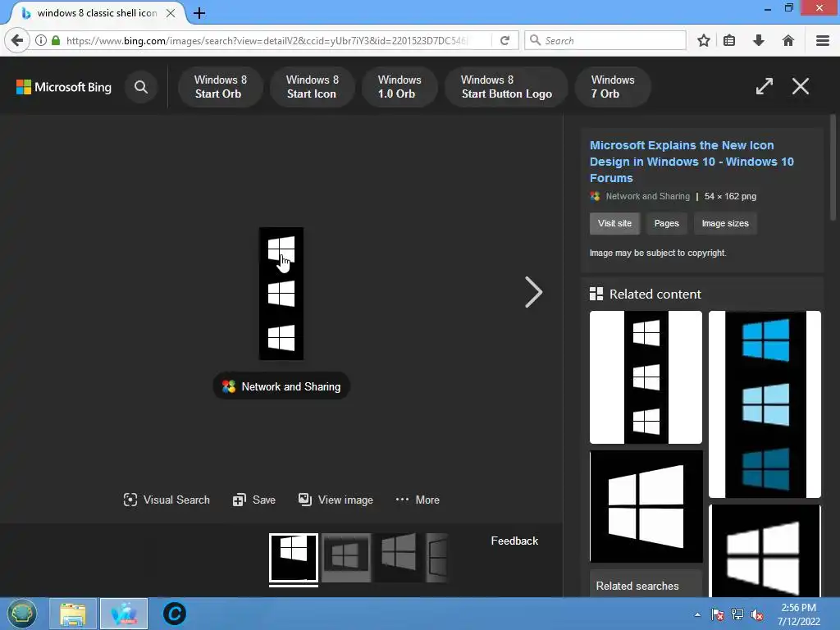The width and height of the screenshot is (840, 630).
Task: Click Network and Sharing source text
Action: [x=647, y=196]
